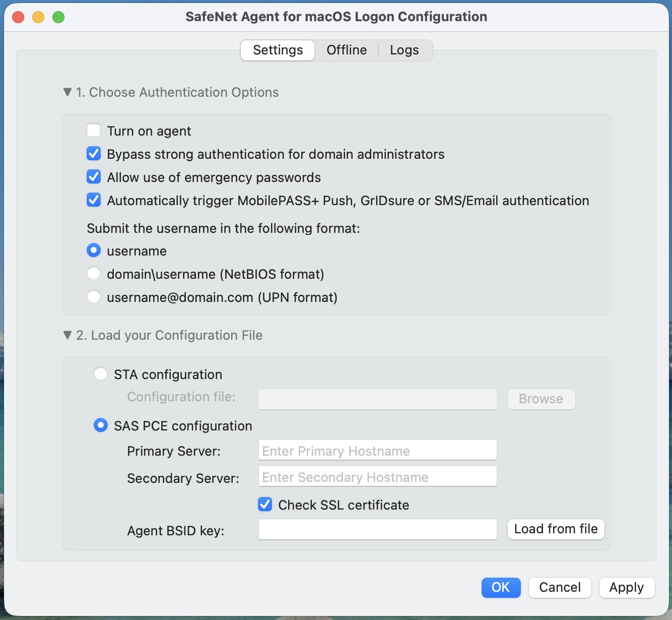Confirm with the OK button
Viewport: 672px width, 620px height.
(x=501, y=588)
